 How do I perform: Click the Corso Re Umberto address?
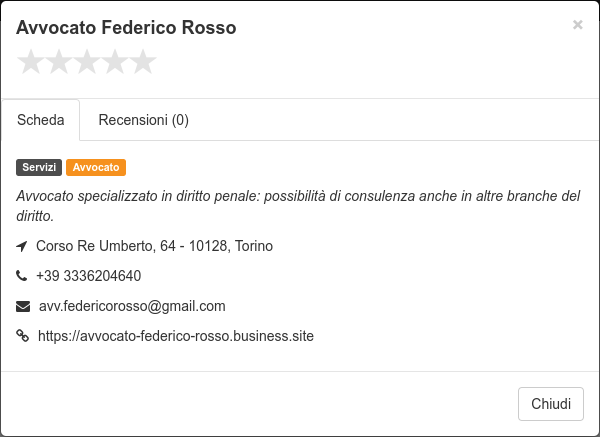coord(154,246)
